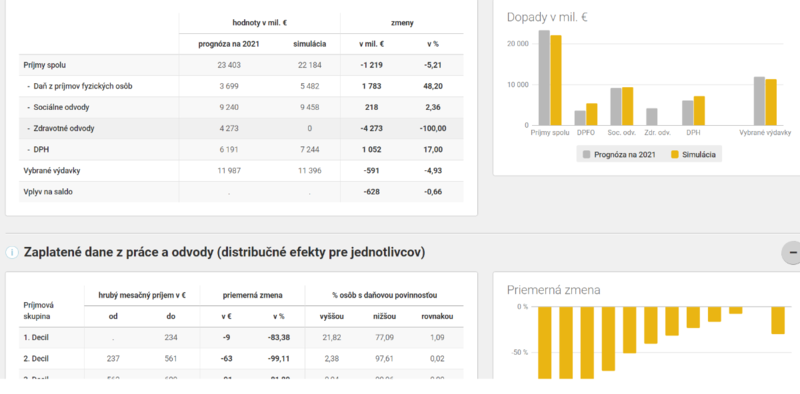This screenshot has width=800, height=394.
Task: Toggle Prognóza na 2021 legend entry
Action: pyautogui.click(x=619, y=154)
